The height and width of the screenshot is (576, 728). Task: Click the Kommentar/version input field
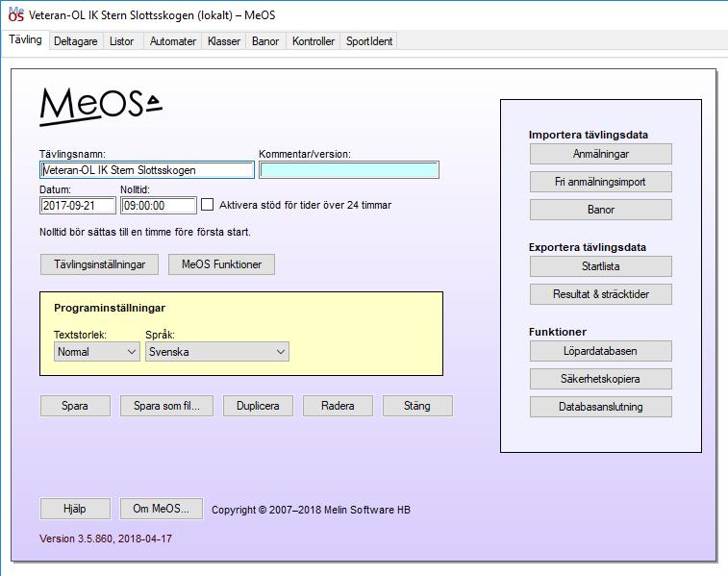pyautogui.click(x=349, y=170)
